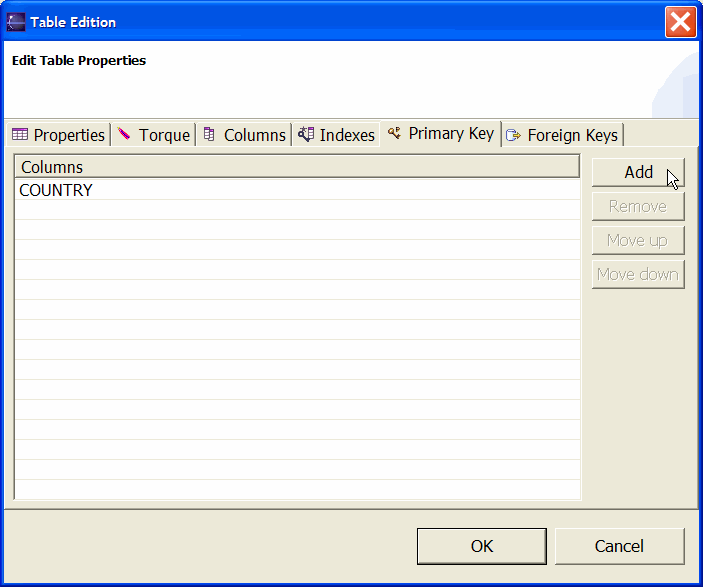This screenshot has height=587, width=703.
Task: Close the Table Edition window
Action: coord(680,22)
